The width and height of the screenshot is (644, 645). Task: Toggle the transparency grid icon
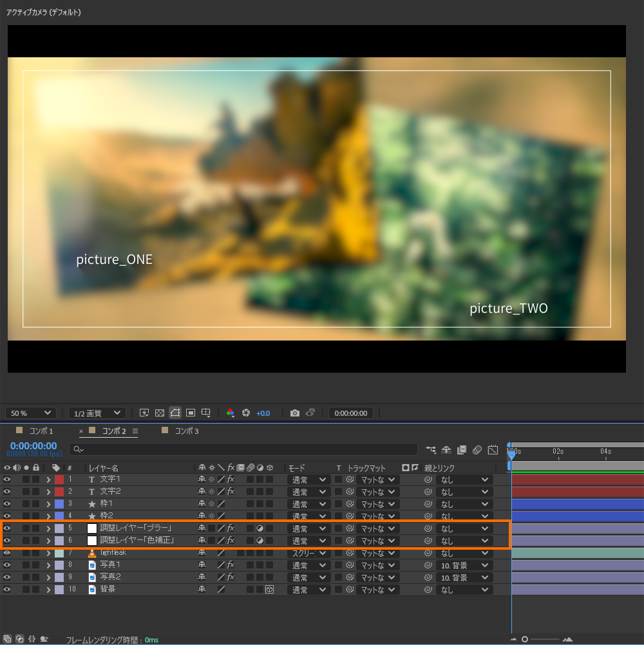[159, 413]
